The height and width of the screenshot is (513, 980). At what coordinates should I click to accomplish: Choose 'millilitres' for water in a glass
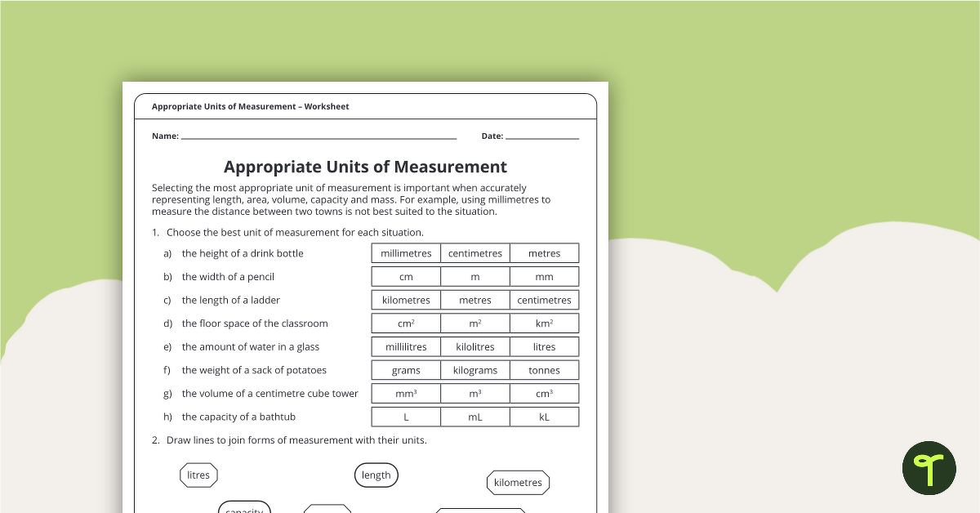pyautogui.click(x=406, y=346)
